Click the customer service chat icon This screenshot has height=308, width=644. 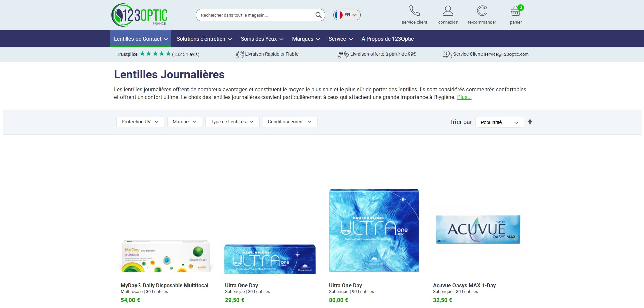click(x=447, y=54)
